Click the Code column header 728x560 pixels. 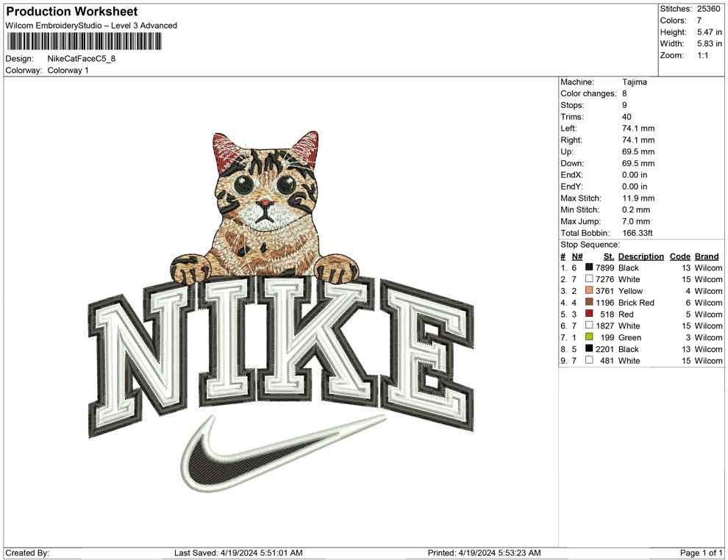(679, 256)
